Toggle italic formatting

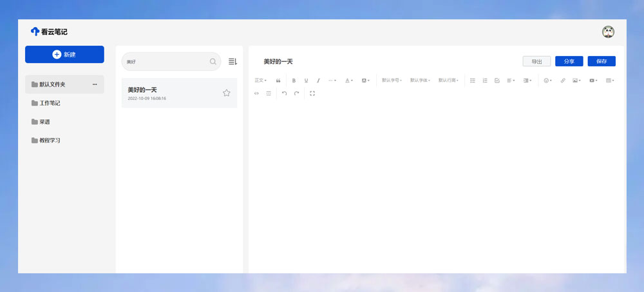pyautogui.click(x=318, y=81)
